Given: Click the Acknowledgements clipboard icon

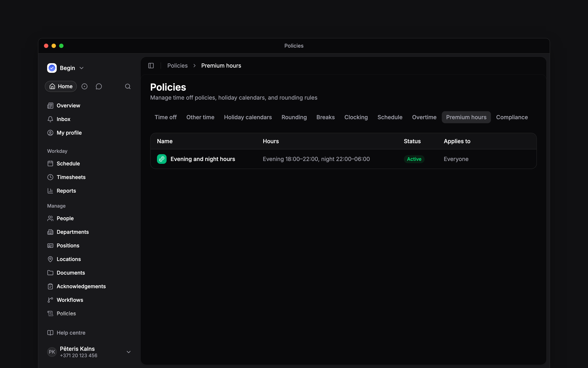Looking at the screenshot, I should pos(50,286).
